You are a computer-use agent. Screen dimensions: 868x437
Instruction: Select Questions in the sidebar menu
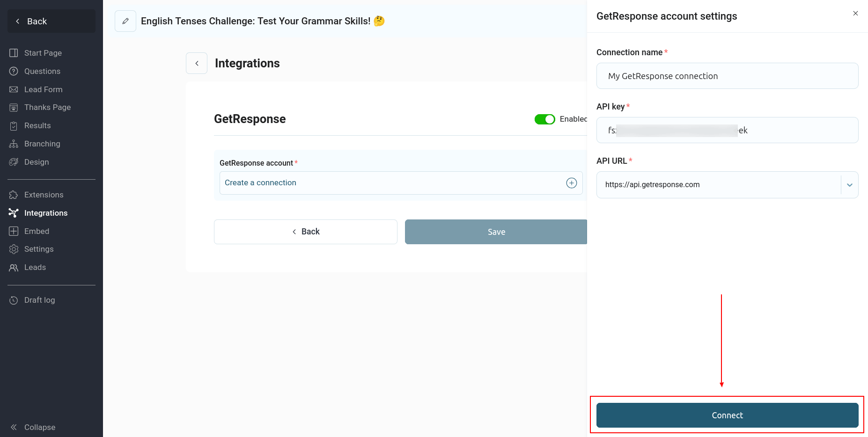click(x=42, y=71)
